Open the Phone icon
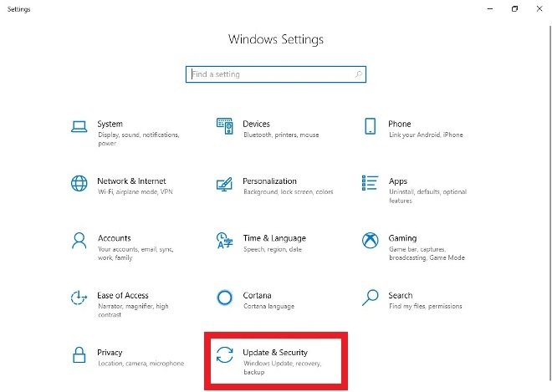 [x=370, y=126]
